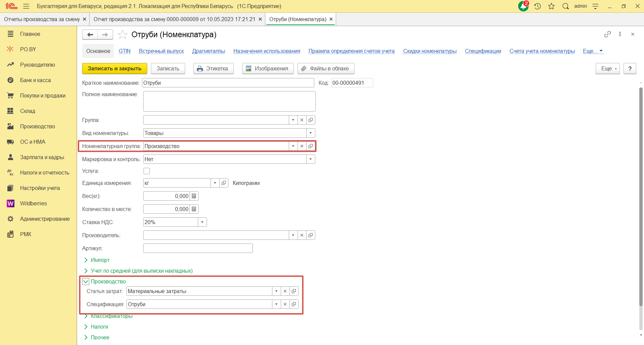644x345 pixels.
Task: Click the favorites star next to Отруби title
Action: tap(123, 34)
